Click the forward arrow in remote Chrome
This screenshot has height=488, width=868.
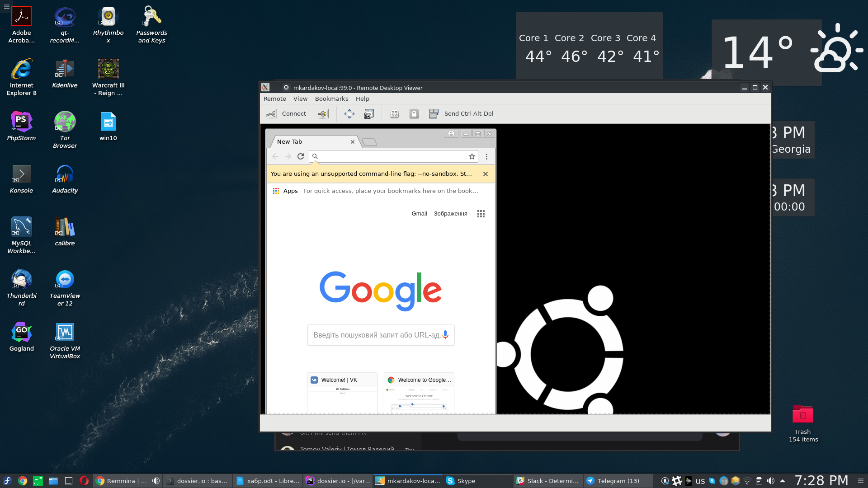pos(288,156)
